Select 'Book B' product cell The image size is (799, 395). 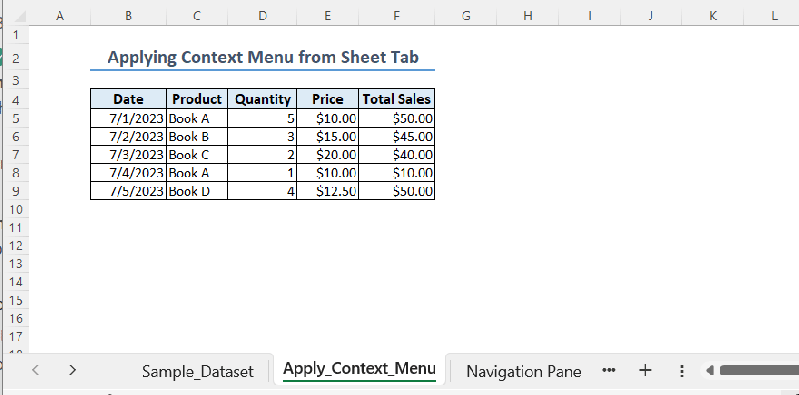pyautogui.click(x=197, y=137)
